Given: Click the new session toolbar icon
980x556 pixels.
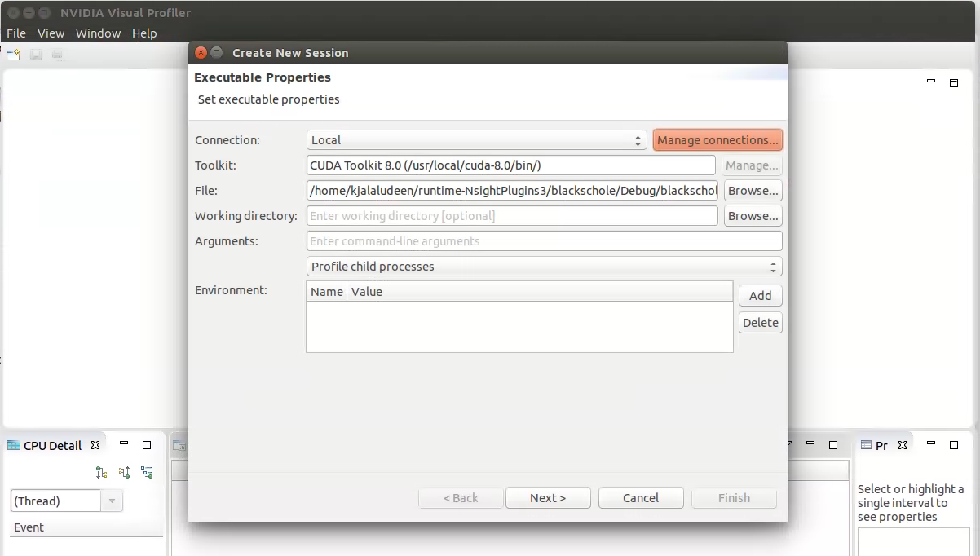Looking at the screenshot, I should point(13,55).
